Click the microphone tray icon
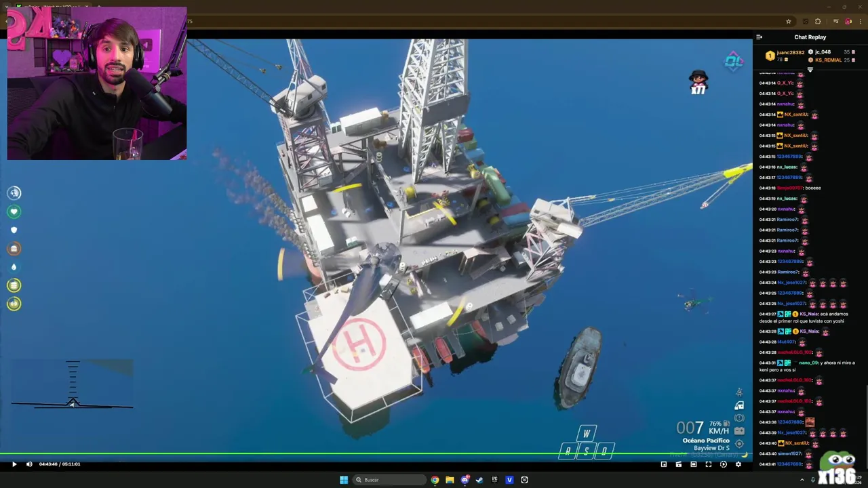Viewport: 868px width, 488px height. 812,480
